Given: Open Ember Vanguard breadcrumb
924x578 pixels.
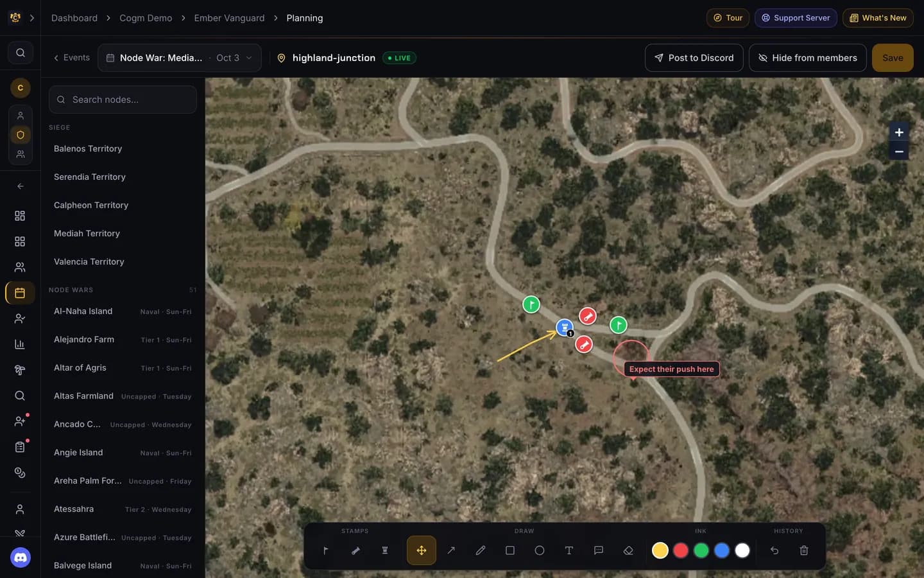Looking at the screenshot, I should (x=229, y=18).
